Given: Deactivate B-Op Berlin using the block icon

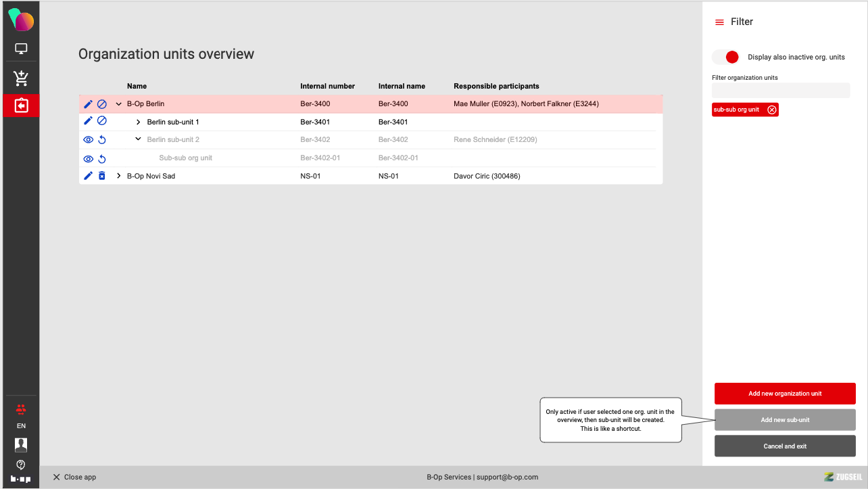Looking at the screenshot, I should (102, 104).
